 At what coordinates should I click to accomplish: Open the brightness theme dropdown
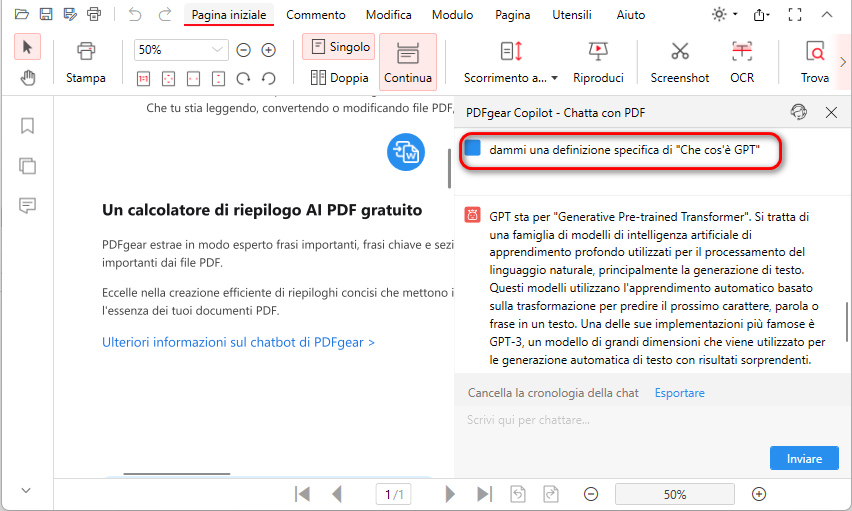725,14
